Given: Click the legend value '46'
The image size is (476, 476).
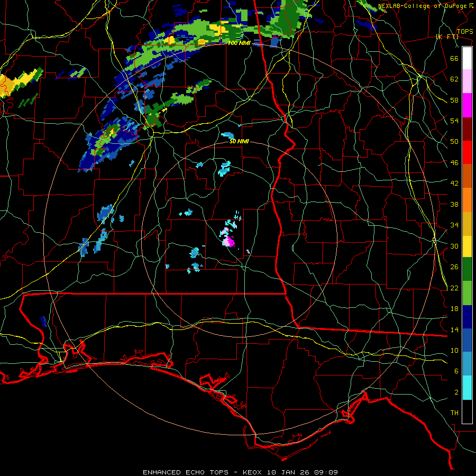Looking at the screenshot, I should point(454,163).
